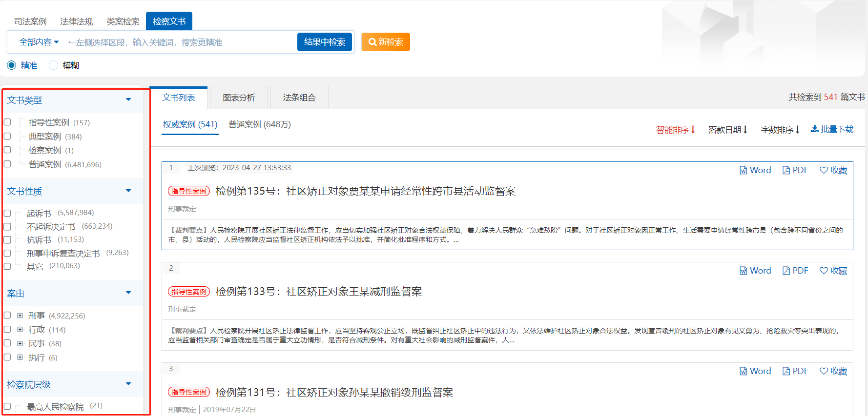This screenshot has width=868, height=416.
Task: Download first result as Word document
Action: 755,170
